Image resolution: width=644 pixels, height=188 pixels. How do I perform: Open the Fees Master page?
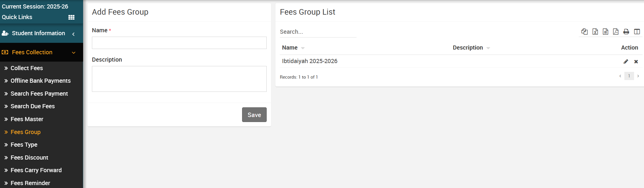(x=27, y=119)
